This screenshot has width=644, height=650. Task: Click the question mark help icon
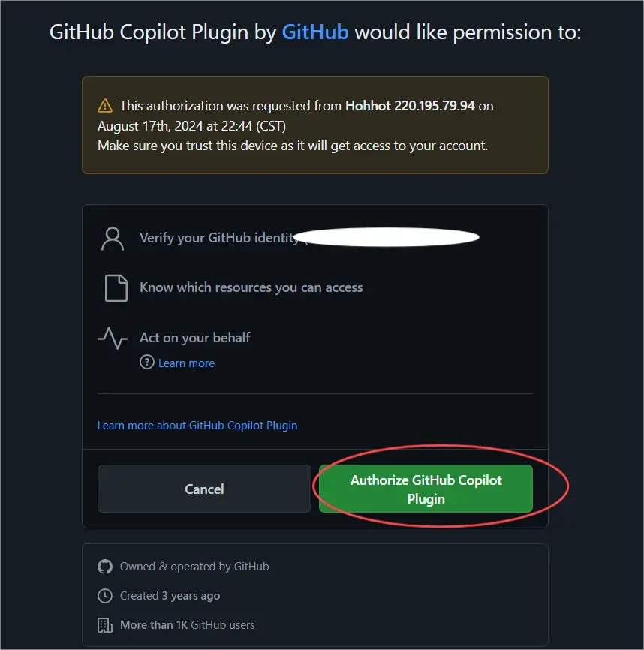point(147,363)
